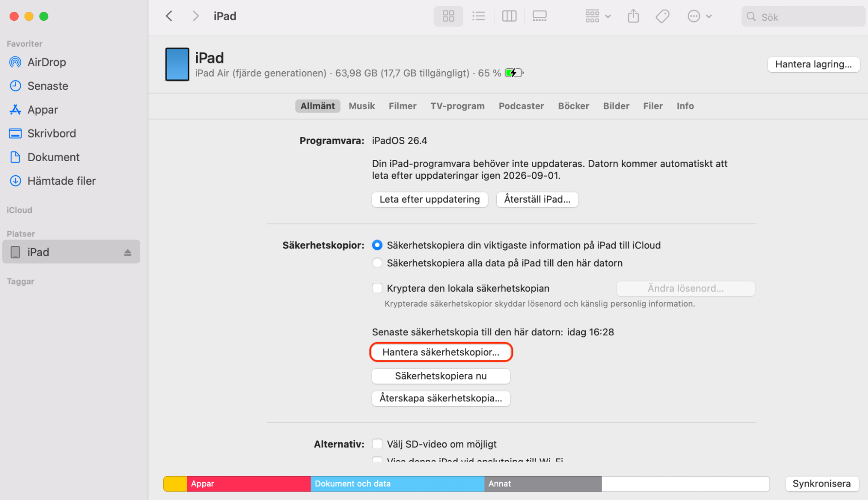Screen dimensions: 868x500
Task: Open the more actions ellipsis menu
Action: [x=699, y=17]
